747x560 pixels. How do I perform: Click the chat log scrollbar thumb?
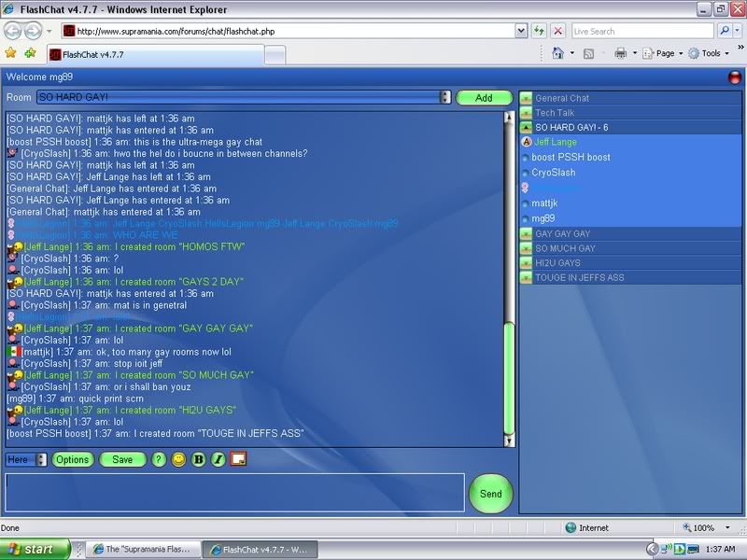509,378
